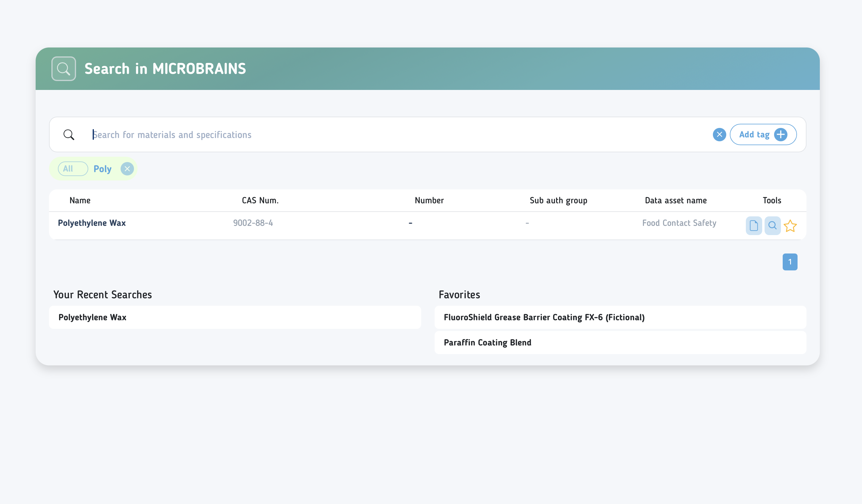Clear the search field with the blue X
This screenshot has height=504, width=862.
pos(719,134)
